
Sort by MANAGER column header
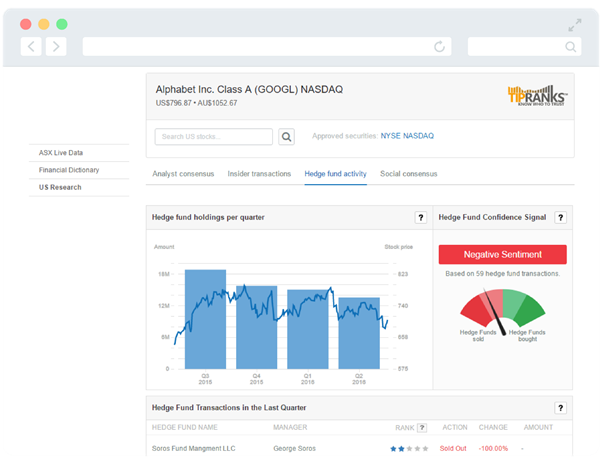click(x=290, y=427)
